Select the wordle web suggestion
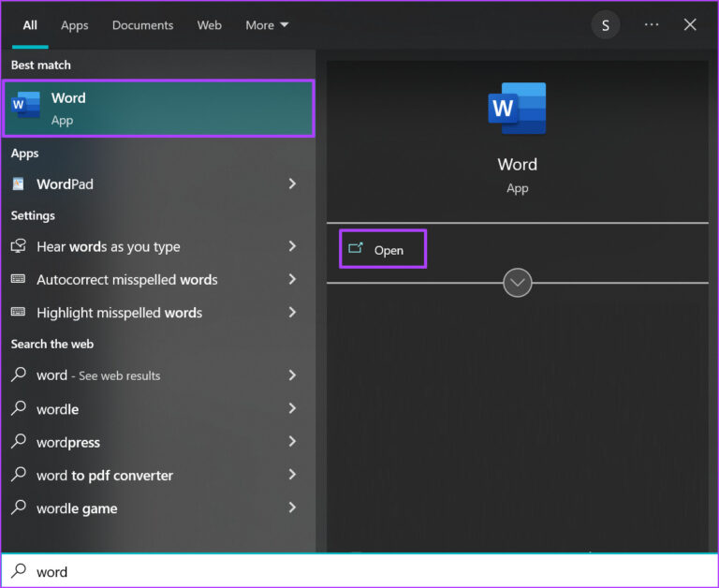Screen dimensions: 719x588 point(58,409)
